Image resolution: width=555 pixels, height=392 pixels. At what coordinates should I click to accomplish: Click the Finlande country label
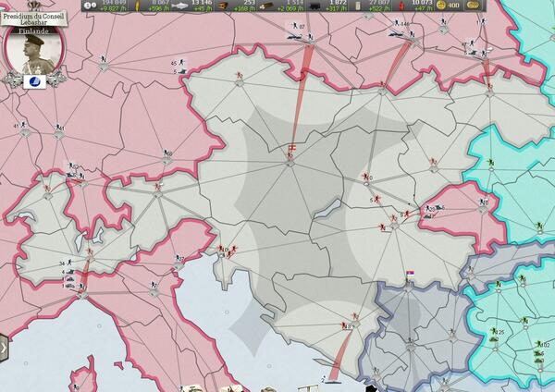pyautogui.click(x=34, y=31)
